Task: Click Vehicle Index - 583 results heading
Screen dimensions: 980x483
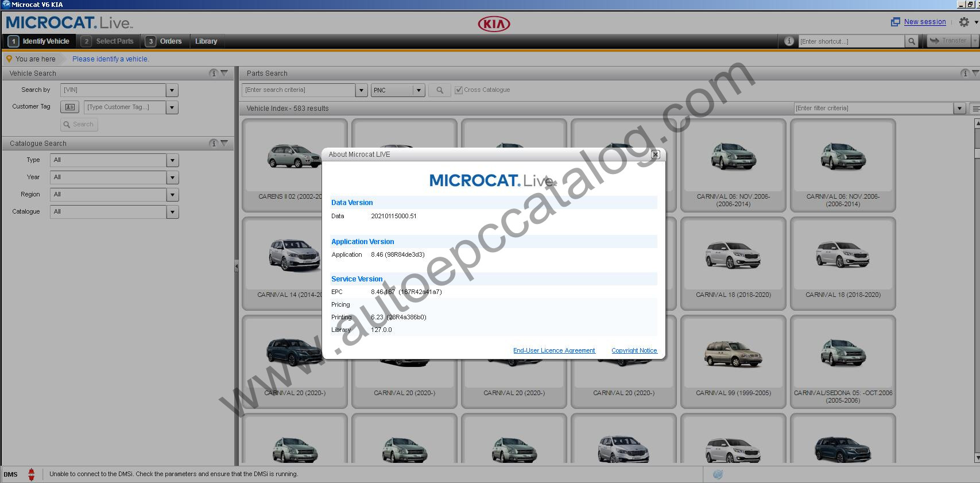Action: (x=288, y=109)
